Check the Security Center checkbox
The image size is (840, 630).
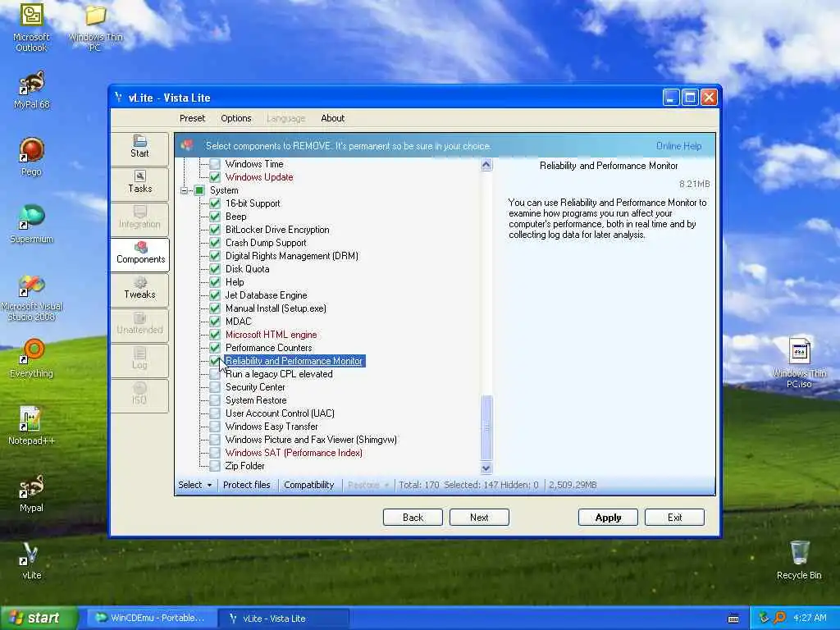pos(215,387)
